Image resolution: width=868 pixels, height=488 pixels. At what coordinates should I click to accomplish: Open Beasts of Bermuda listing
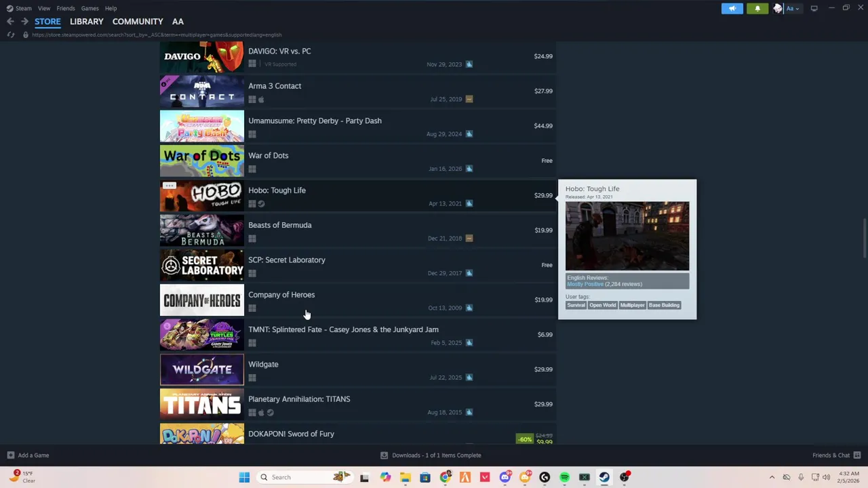(x=358, y=230)
